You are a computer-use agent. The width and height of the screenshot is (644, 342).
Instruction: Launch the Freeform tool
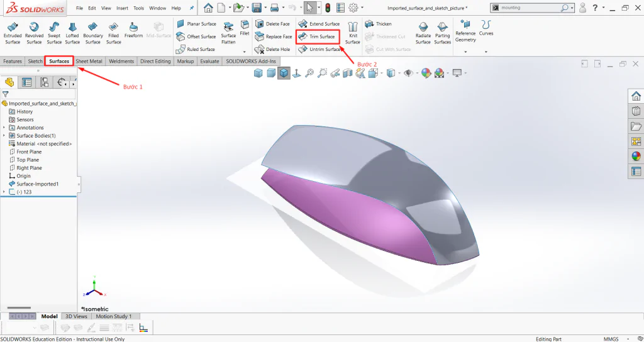[133, 30]
